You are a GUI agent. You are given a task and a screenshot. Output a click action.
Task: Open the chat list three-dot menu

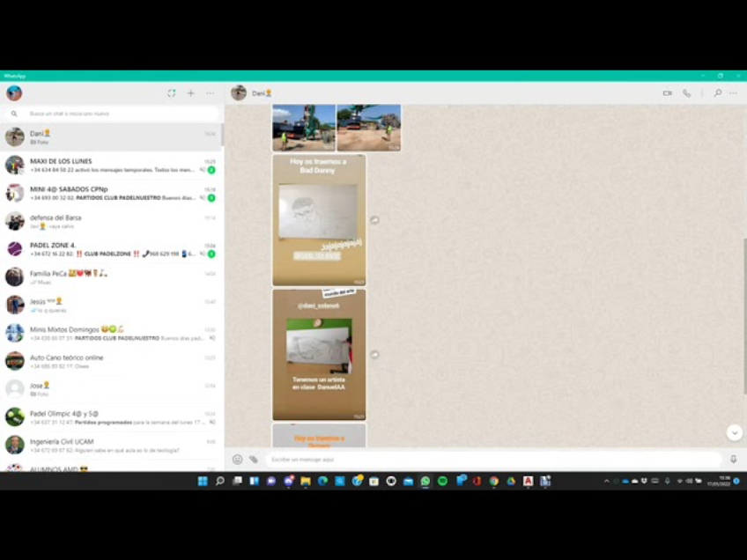[210, 92]
